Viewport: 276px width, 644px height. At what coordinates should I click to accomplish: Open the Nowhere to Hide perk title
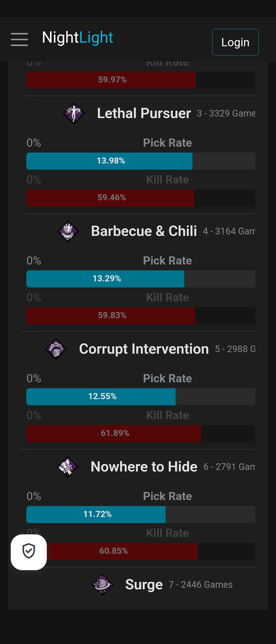pos(144,467)
